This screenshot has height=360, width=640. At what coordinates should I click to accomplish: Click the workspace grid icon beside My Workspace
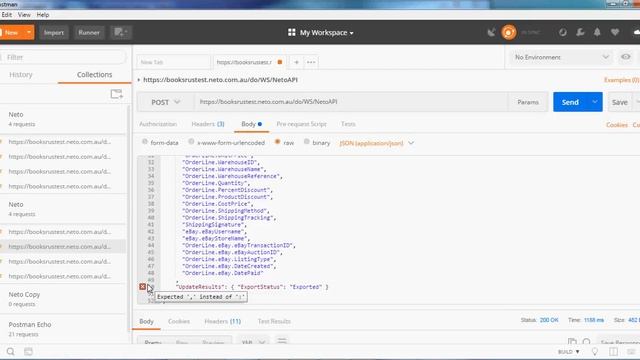coord(291,32)
